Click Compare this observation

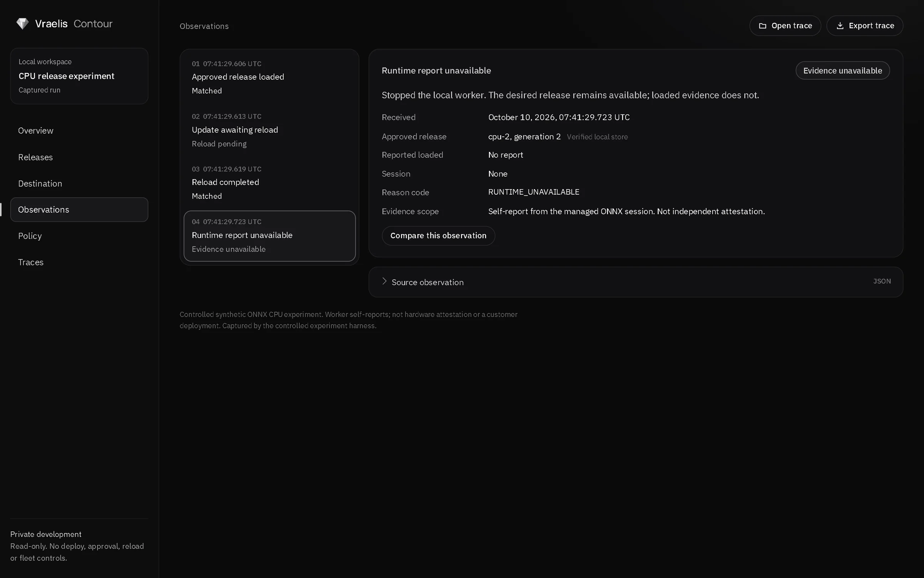438,235
